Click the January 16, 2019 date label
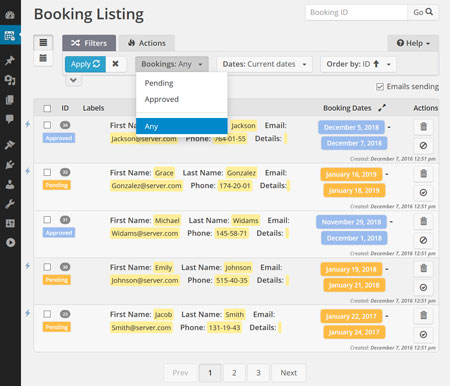This screenshot has width=450, height=386. (351, 174)
